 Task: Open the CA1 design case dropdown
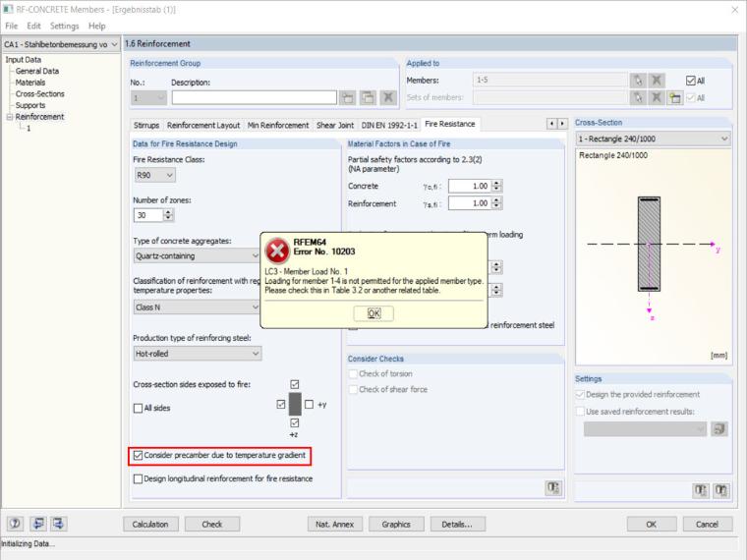(61, 44)
